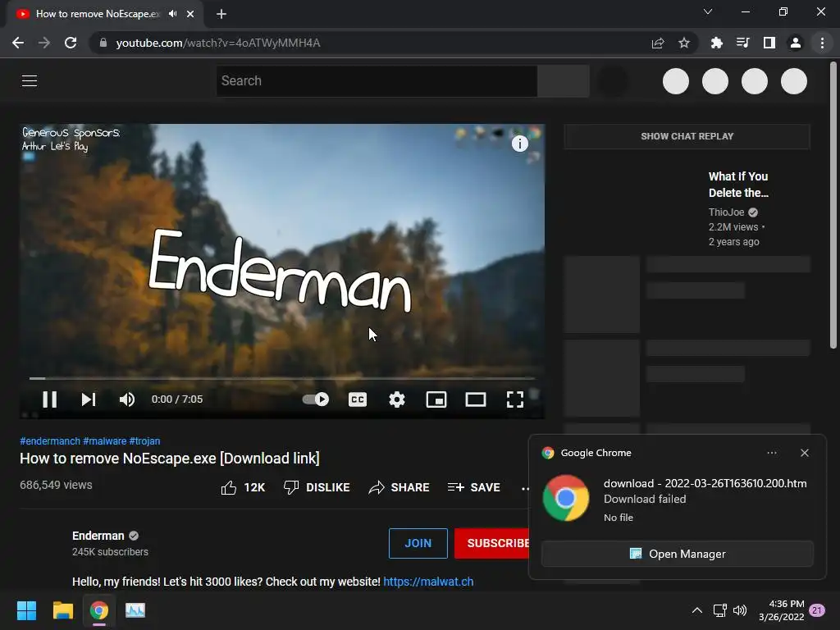840x630 pixels.
Task: Share the video
Action: (399, 487)
